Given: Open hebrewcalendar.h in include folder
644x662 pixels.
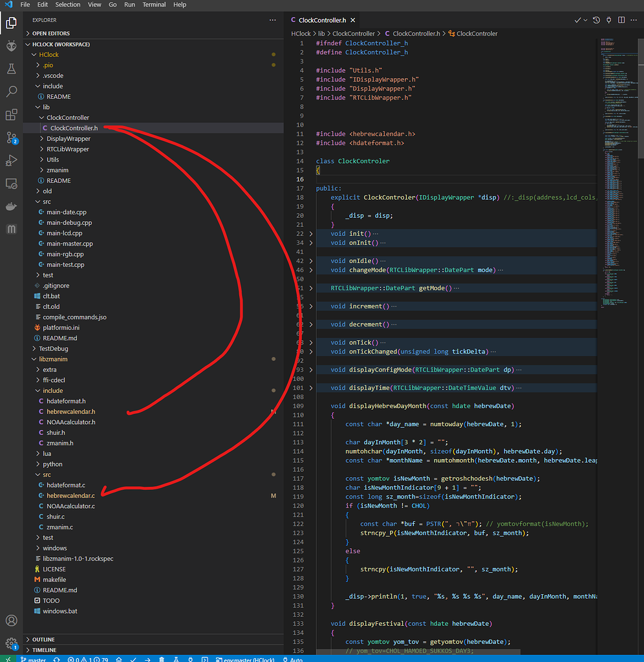Looking at the screenshot, I should click(x=70, y=412).
